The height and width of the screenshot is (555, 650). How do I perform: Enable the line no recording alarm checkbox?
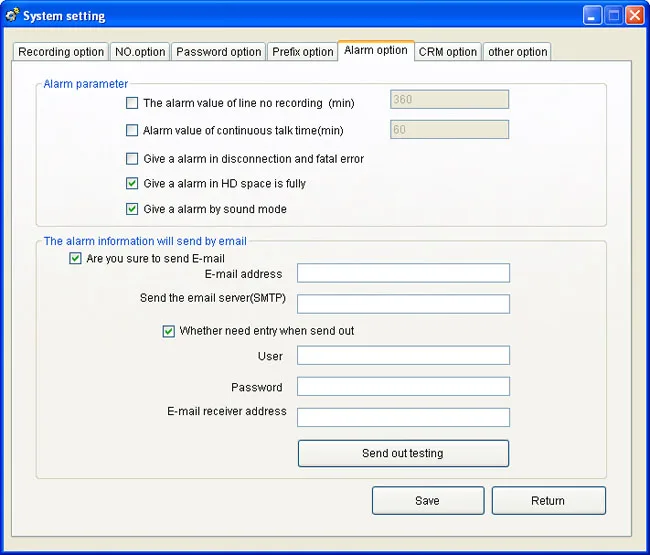(132, 103)
